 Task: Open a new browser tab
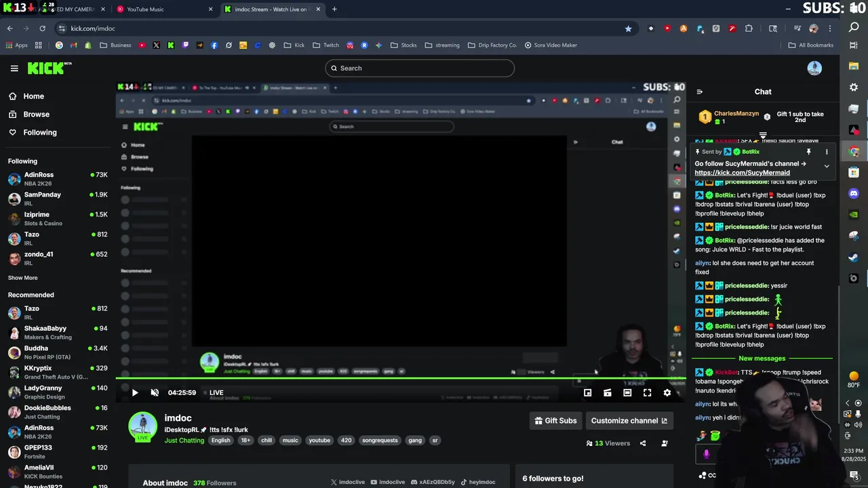click(x=334, y=9)
